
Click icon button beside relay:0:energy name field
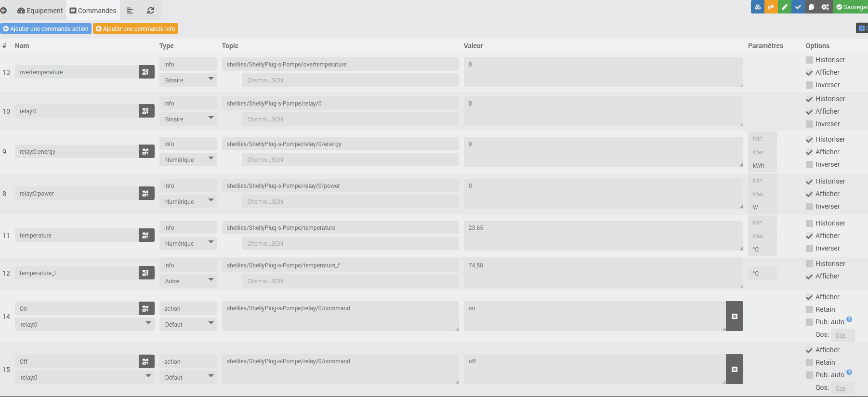(x=146, y=151)
